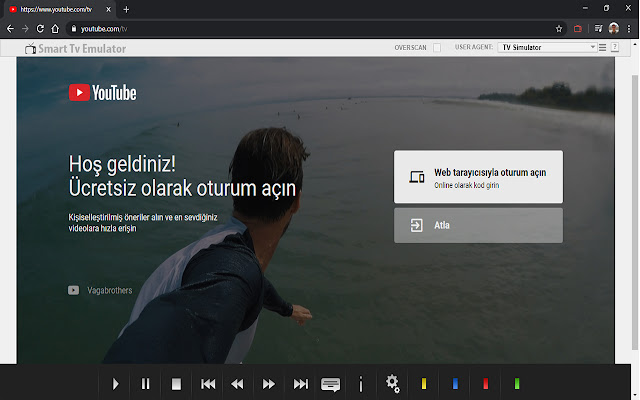Click the Smart Tv Emulator logo
The height and width of the screenshot is (400, 640).
point(76,49)
